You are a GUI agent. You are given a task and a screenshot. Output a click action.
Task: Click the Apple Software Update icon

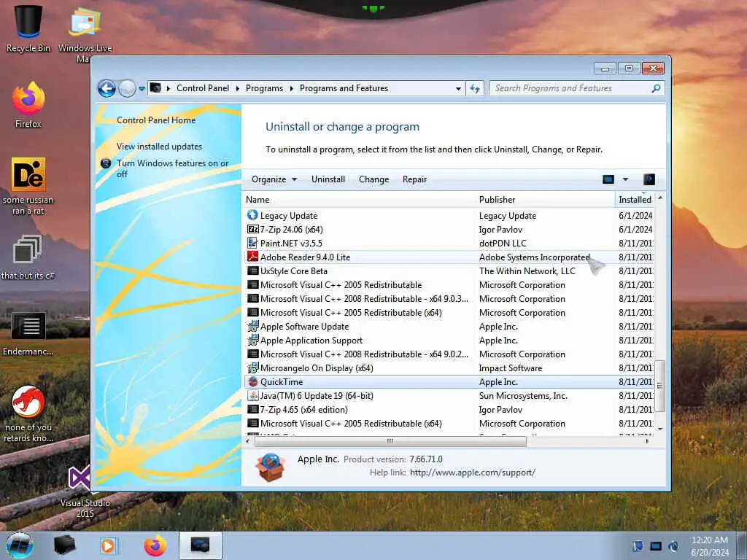pyautogui.click(x=252, y=327)
